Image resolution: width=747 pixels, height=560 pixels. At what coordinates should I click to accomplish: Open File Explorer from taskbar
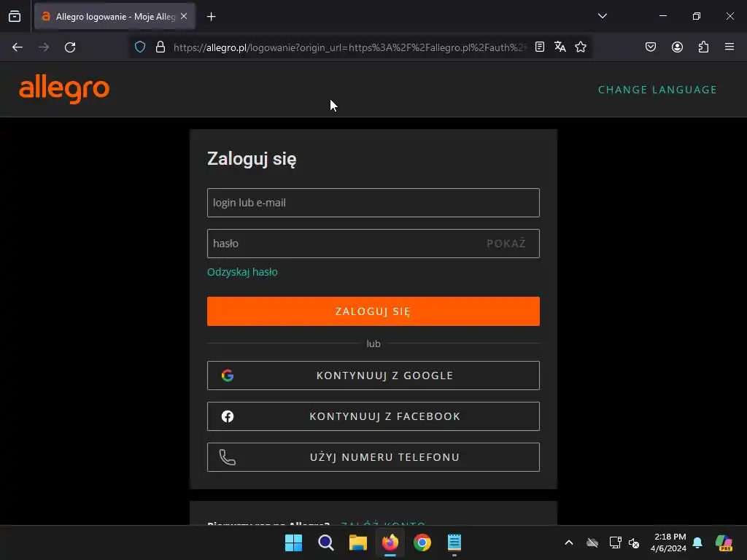(x=357, y=542)
